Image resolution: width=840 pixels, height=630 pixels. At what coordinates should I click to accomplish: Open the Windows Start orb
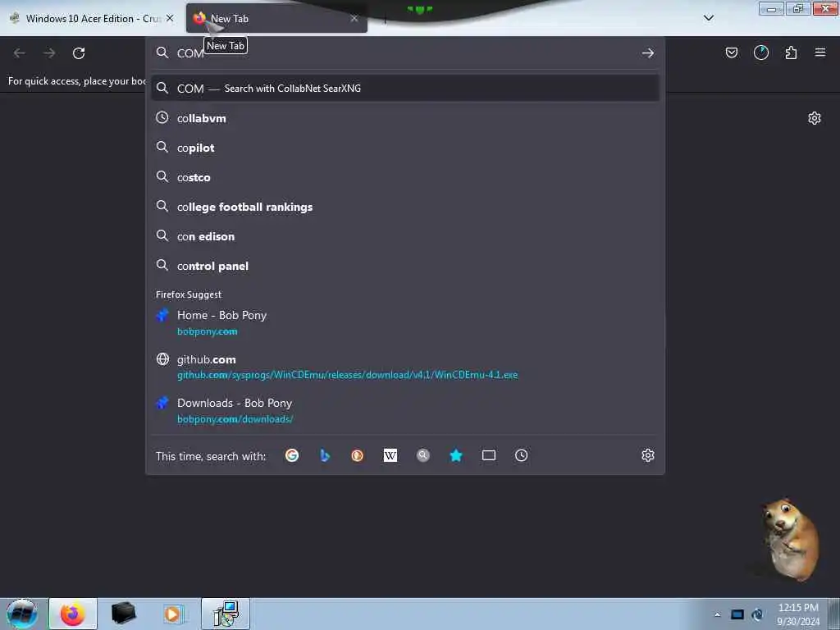pyautogui.click(x=22, y=614)
